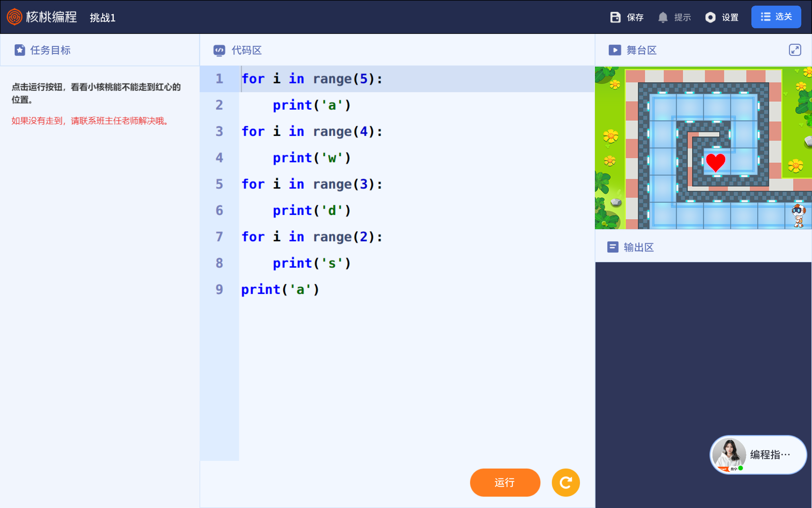Open settings via the gear icon
The width and height of the screenshot is (812, 508).
coord(710,17)
